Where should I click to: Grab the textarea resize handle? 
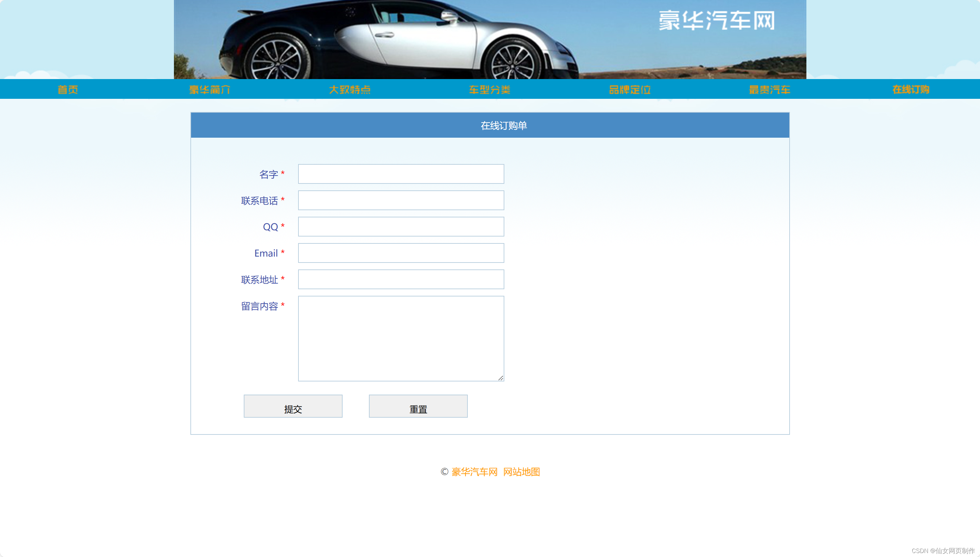click(x=501, y=378)
